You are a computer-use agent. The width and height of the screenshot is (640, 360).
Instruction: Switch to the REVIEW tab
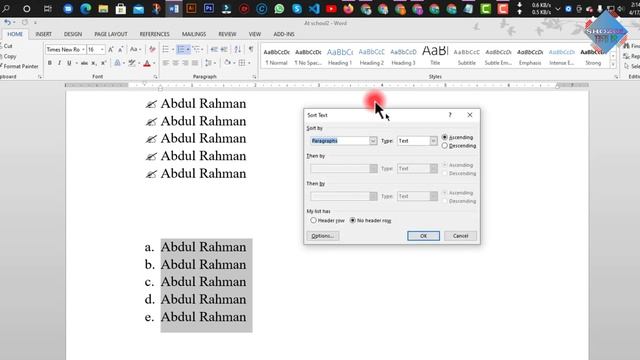coord(227,34)
